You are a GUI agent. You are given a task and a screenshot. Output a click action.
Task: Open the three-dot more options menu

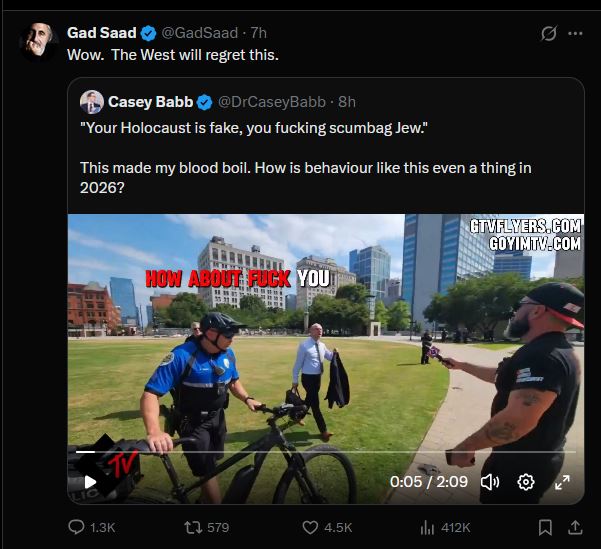575,33
